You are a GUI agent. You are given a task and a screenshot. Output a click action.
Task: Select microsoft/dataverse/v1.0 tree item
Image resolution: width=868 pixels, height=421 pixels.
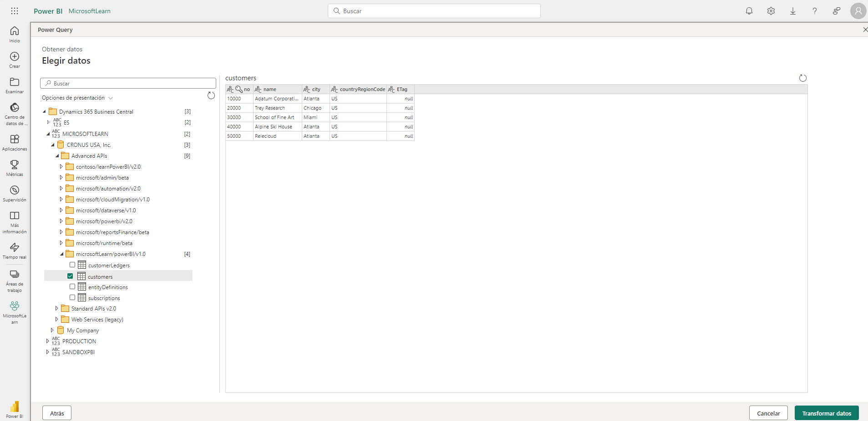tap(106, 210)
